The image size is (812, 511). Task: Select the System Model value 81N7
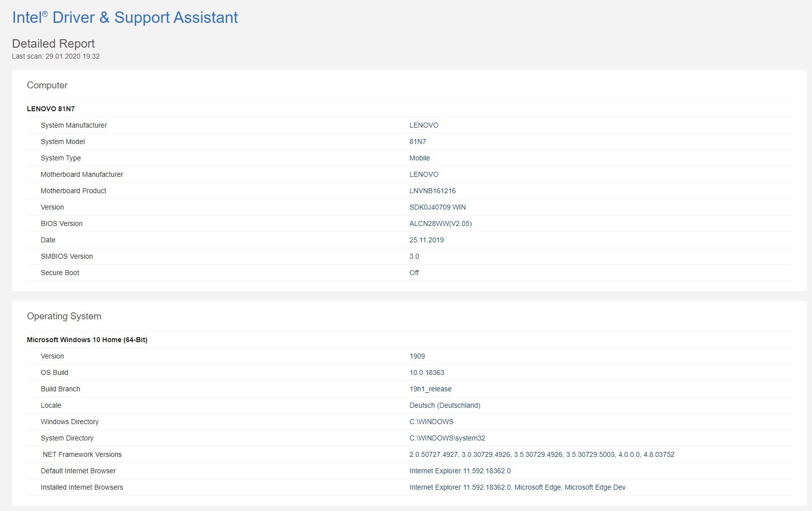(417, 142)
